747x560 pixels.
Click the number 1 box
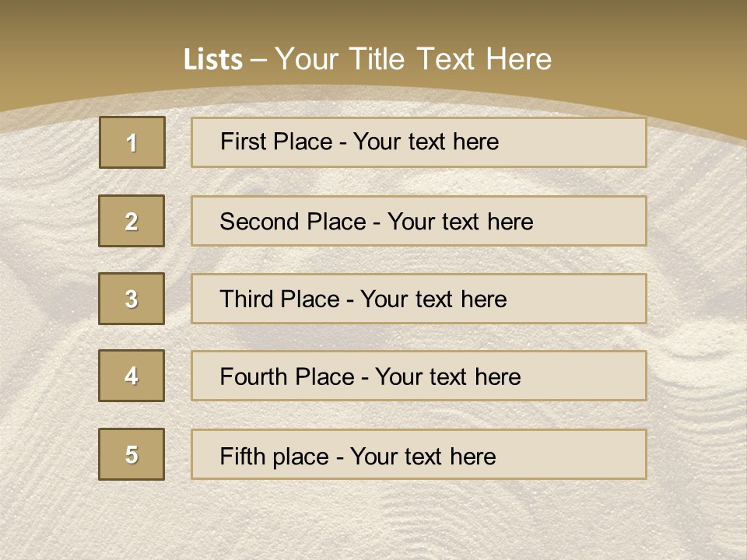(x=132, y=142)
